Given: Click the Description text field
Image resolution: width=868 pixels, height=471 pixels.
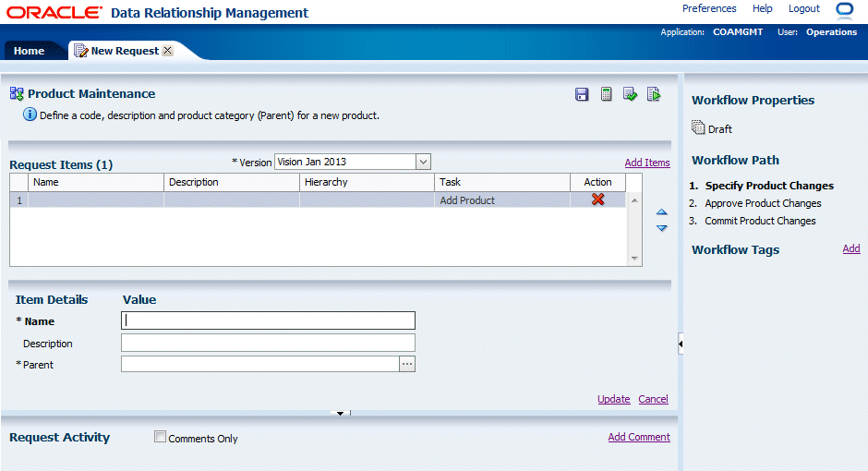Looking at the screenshot, I should pos(268,343).
